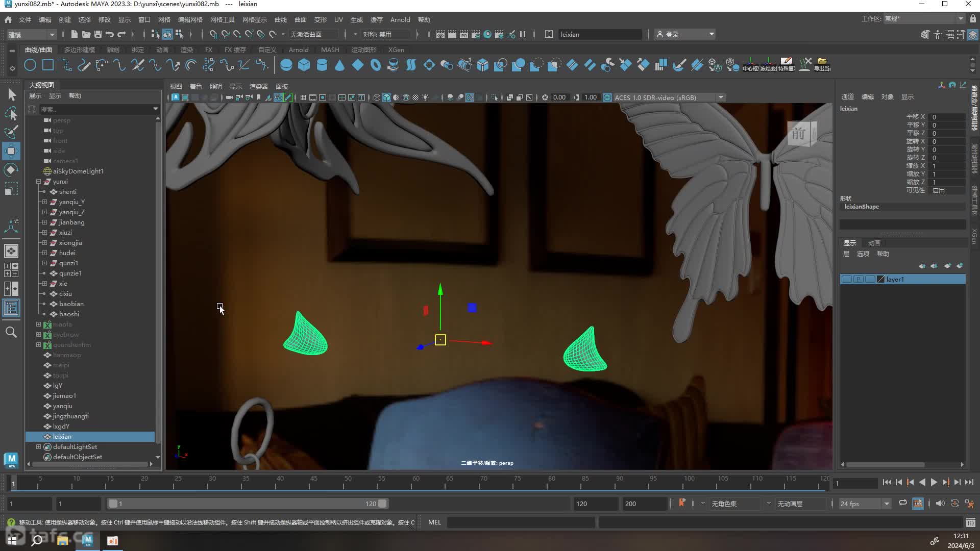The height and width of the screenshot is (551, 980).
Task: Create a NURBS cone from shelf
Action: click(340, 65)
